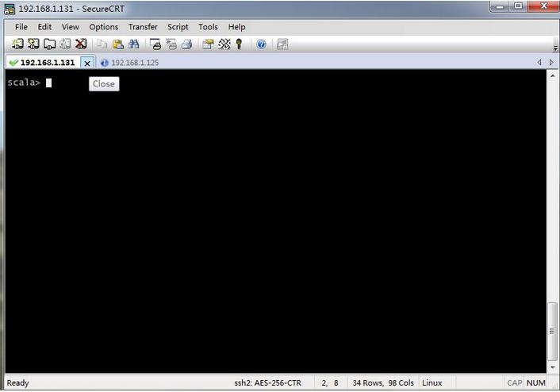Click the terminal scrollbar up arrow
The image size is (560, 392).
(x=553, y=75)
